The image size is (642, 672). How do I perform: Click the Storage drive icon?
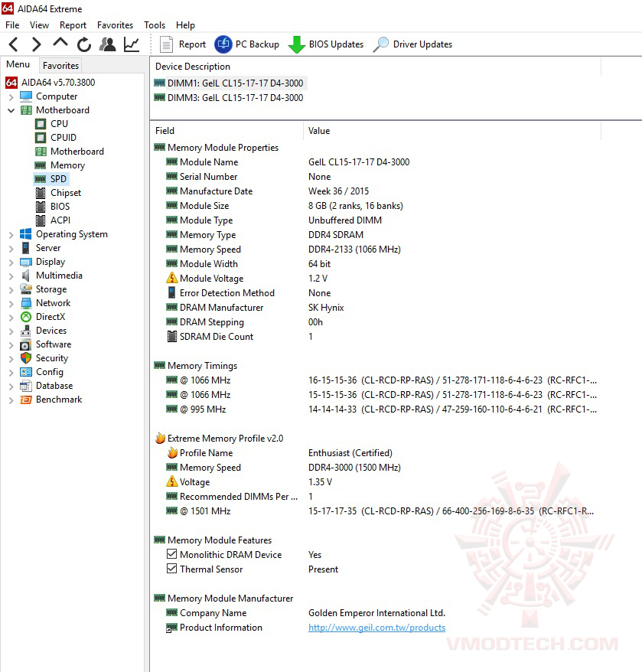[26, 289]
